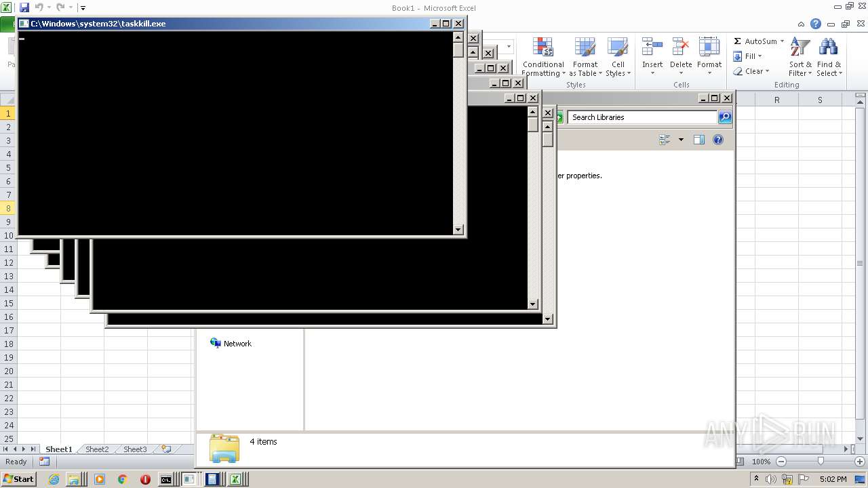This screenshot has height=488, width=868.
Task: Click in Search Libraries field
Action: coord(643,117)
